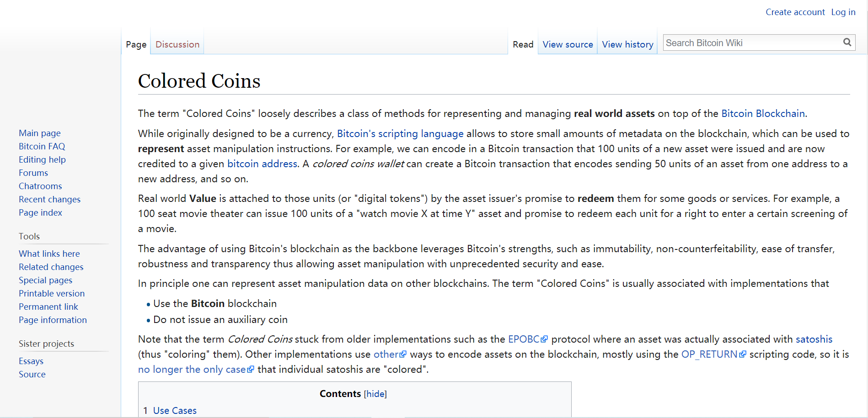Open Bitcoin FAQ from sidebar
This screenshot has height=418, width=868.
(x=42, y=146)
